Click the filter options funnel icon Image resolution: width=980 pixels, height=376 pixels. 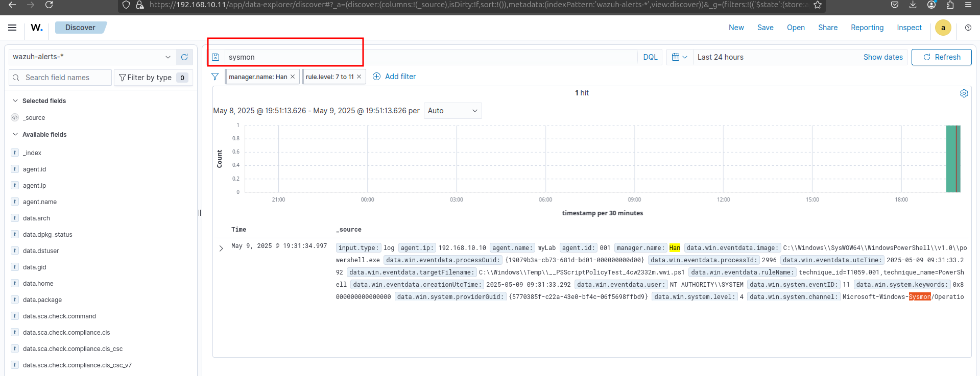click(215, 77)
